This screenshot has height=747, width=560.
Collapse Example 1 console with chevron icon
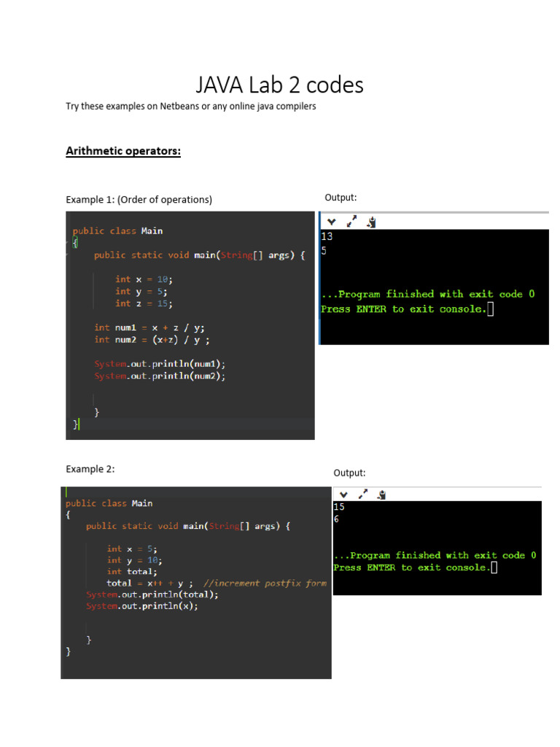tap(332, 222)
